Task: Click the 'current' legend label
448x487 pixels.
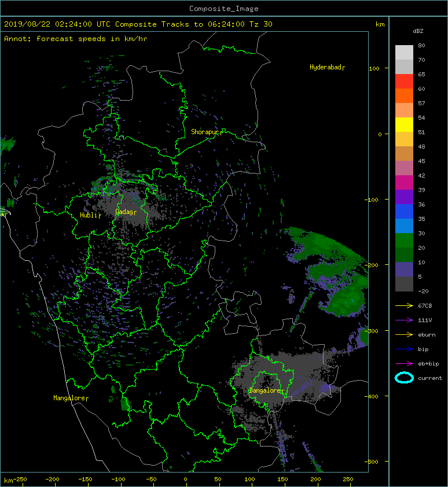Action: tap(430, 378)
